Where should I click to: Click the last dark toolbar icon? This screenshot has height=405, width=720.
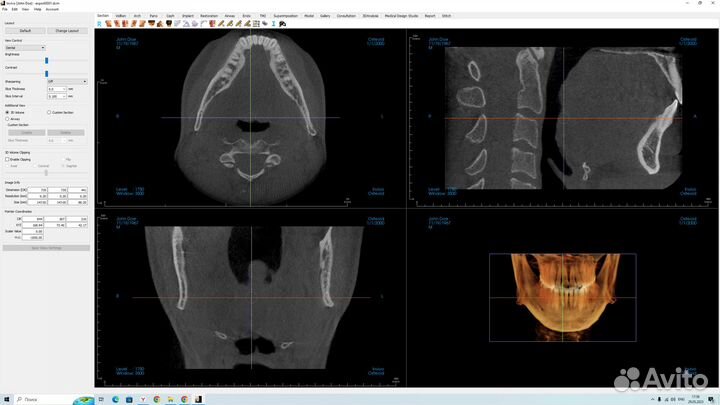pos(282,23)
